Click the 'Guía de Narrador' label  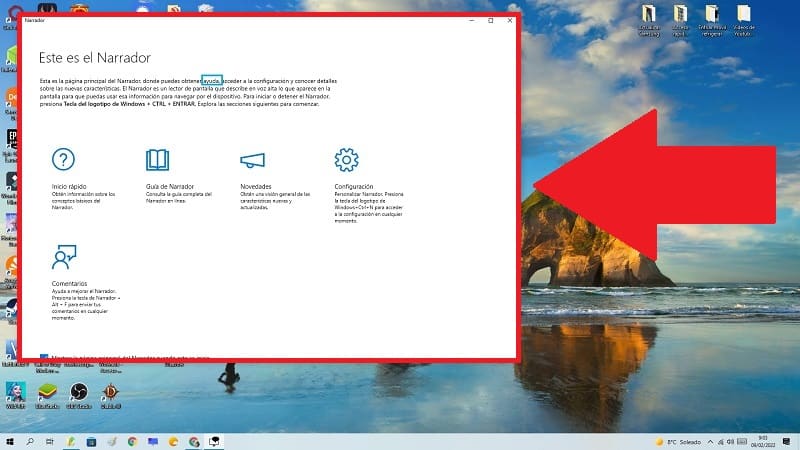(x=170, y=186)
